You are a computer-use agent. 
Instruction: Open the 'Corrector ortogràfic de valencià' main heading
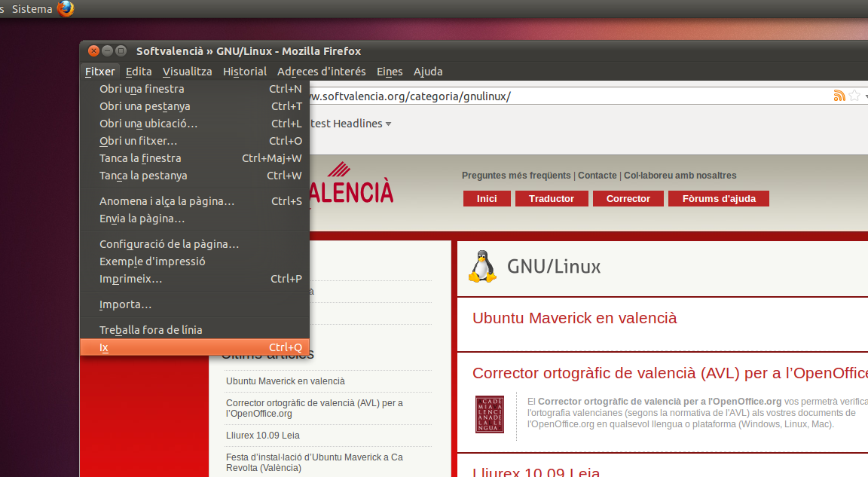point(670,373)
